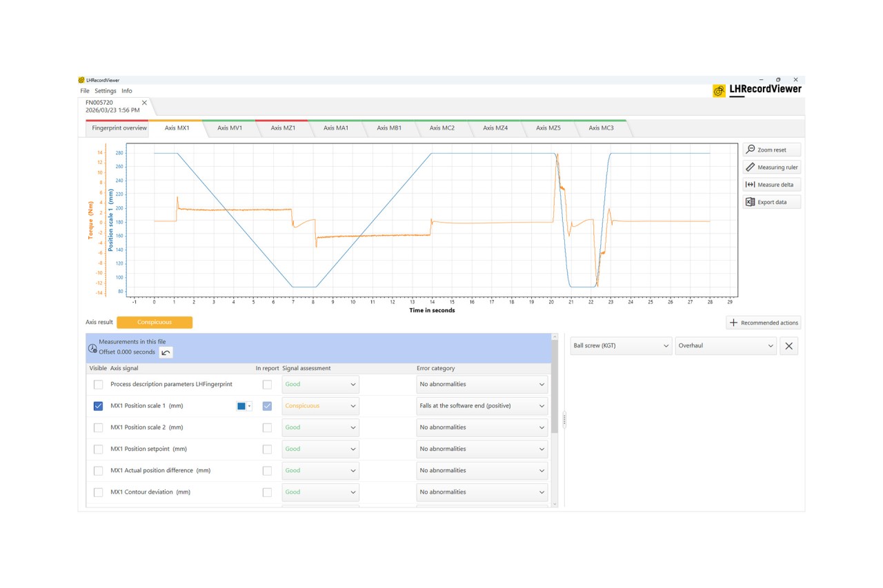The height and width of the screenshot is (588, 883).
Task: Include MX1 Position setpoint in report
Action: click(267, 449)
